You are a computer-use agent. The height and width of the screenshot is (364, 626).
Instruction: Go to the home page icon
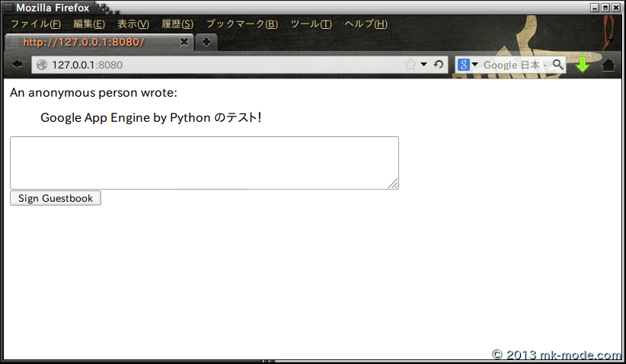tap(608, 65)
